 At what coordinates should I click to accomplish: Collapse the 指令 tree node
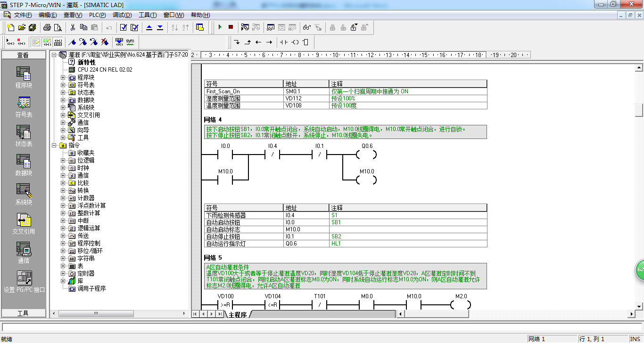(x=54, y=145)
